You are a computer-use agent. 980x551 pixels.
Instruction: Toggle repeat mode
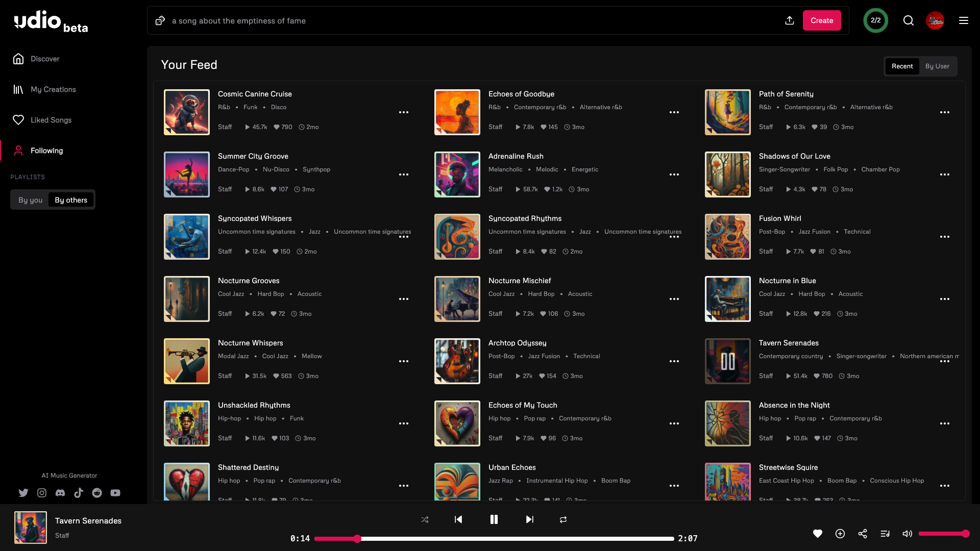[563, 519]
